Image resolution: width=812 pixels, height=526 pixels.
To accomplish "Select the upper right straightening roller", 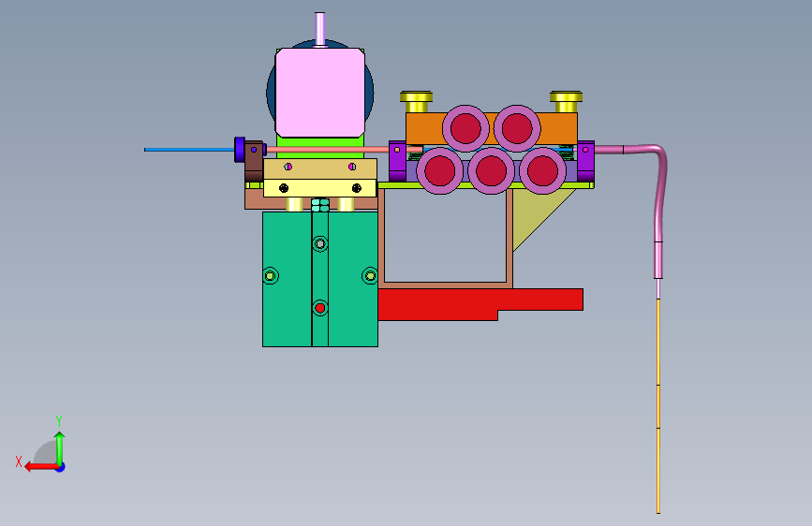I will click(x=517, y=128).
